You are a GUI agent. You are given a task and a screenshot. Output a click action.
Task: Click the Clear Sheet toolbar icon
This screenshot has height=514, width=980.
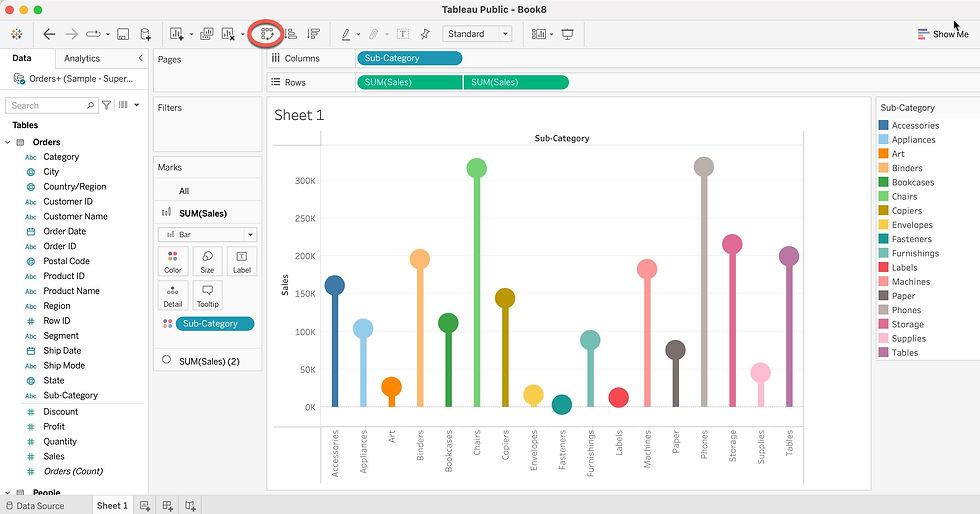click(229, 34)
